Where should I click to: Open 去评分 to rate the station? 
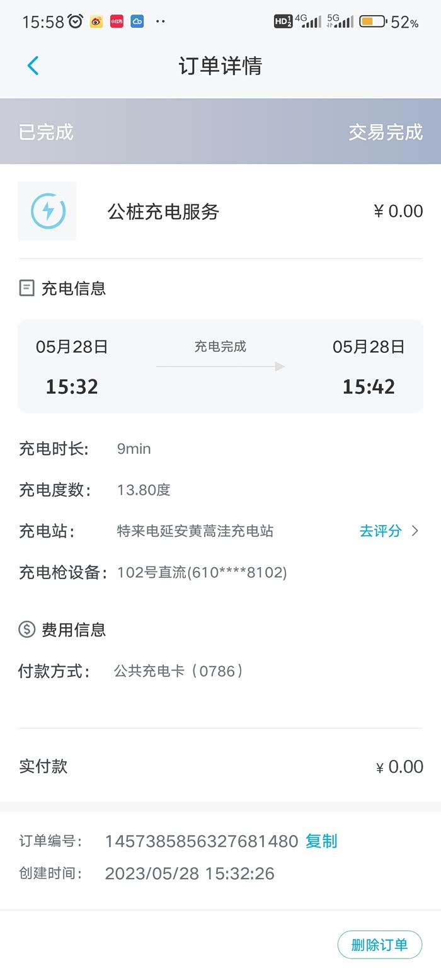380,531
